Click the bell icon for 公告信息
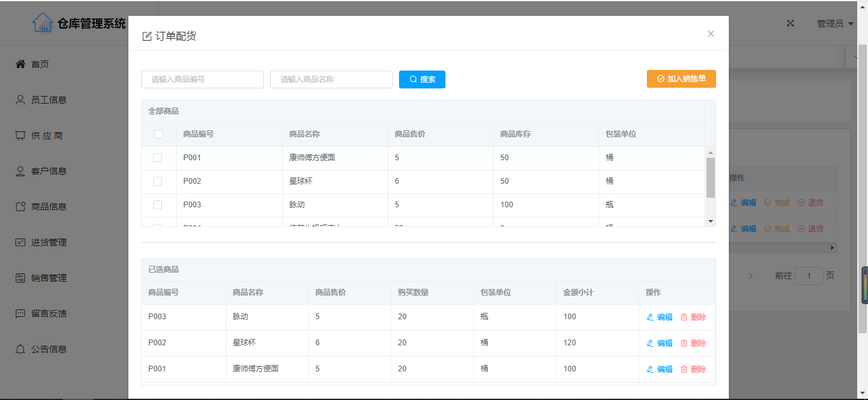Viewport: 868px width, 400px height. click(20, 349)
